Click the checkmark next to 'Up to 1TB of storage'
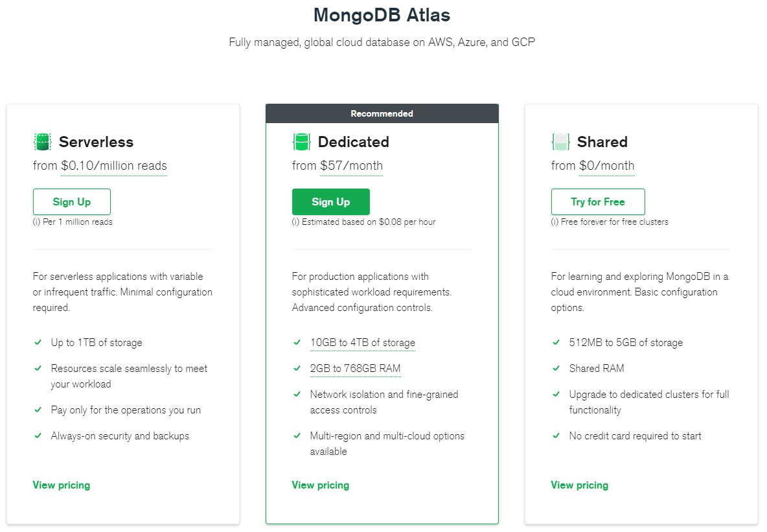This screenshot has width=767, height=532. [x=38, y=343]
